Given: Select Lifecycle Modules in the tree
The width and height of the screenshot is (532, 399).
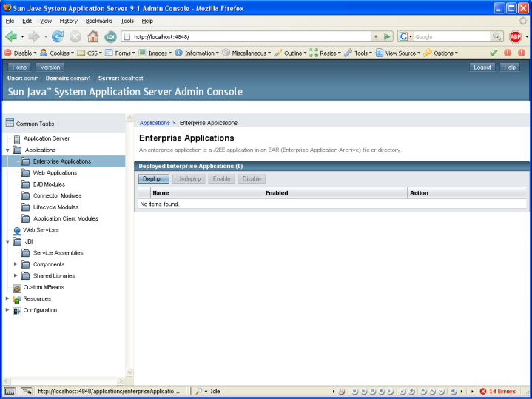Looking at the screenshot, I should pyautogui.click(x=55, y=207).
